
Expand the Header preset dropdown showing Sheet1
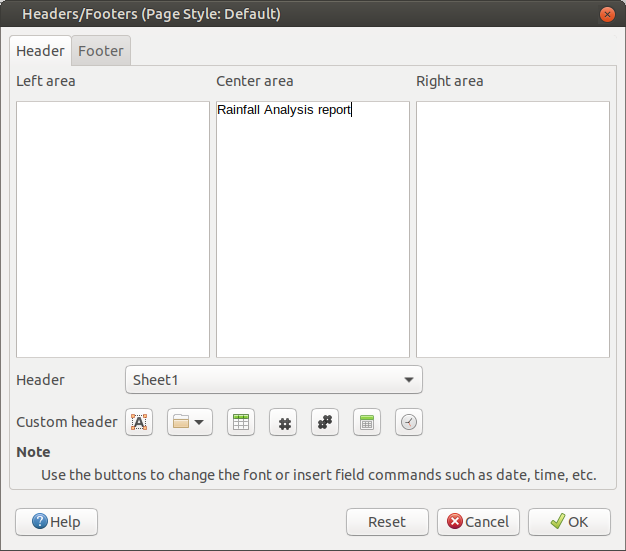[x=274, y=380]
